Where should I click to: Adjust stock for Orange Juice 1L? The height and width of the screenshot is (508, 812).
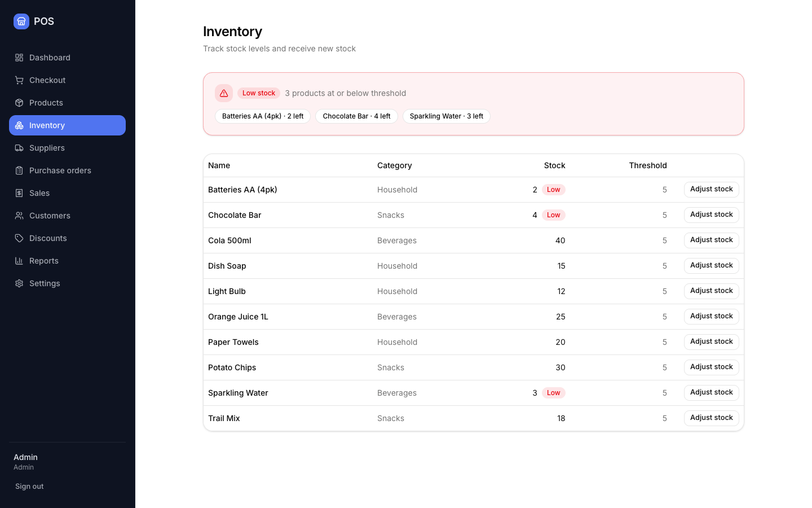(x=712, y=317)
